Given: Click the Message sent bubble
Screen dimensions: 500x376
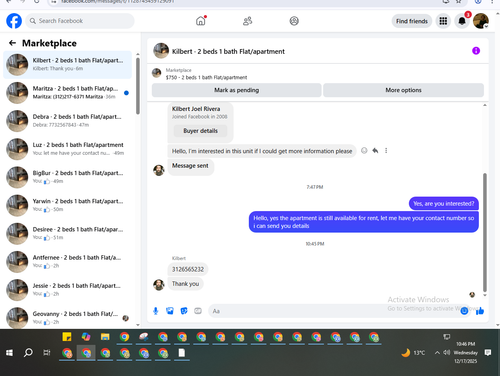Looking at the screenshot, I should pos(190,166).
